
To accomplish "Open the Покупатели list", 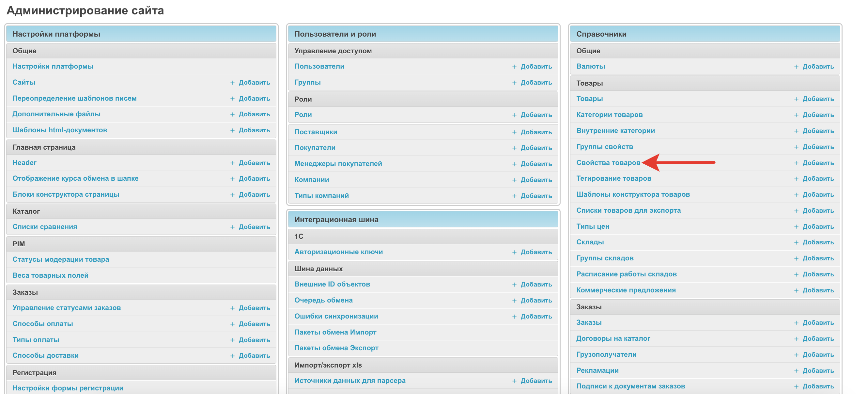I will click(x=315, y=148).
